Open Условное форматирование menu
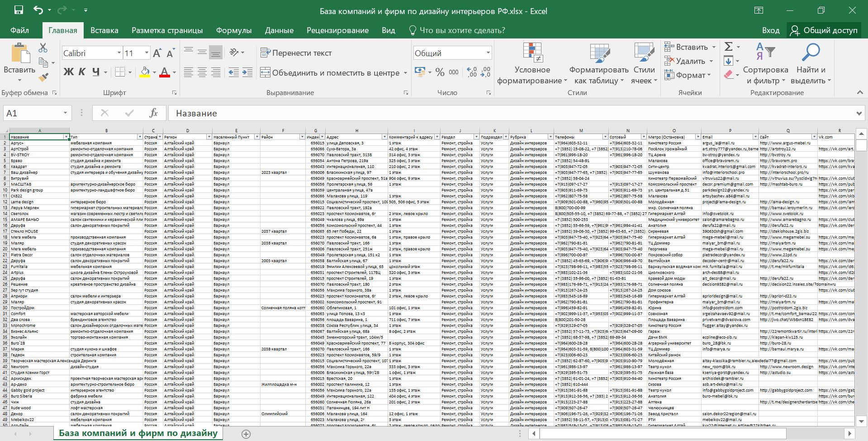868x441 pixels. pyautogui.click(x=532, y=63)
